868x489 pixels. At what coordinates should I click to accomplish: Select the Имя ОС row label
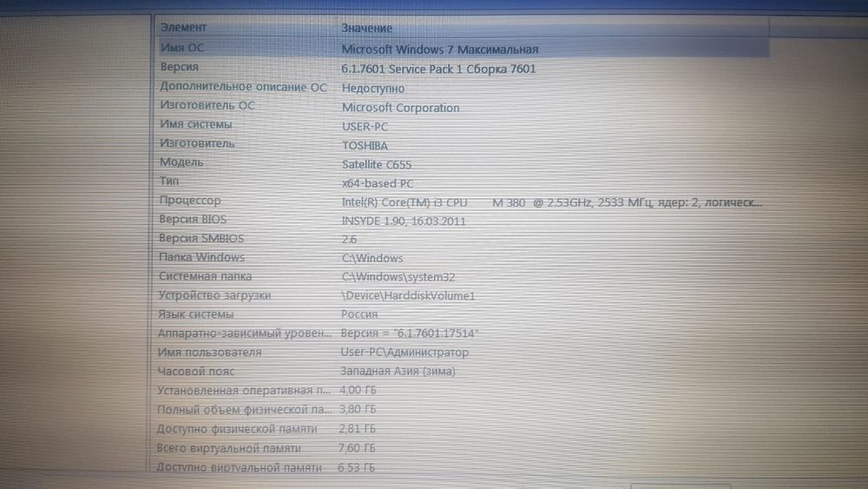182,48
